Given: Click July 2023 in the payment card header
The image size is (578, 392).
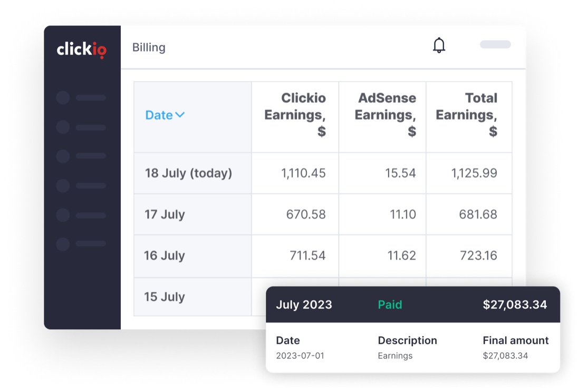Looking at the screenshot, I should pyautogui.click(x=304, y=305).
